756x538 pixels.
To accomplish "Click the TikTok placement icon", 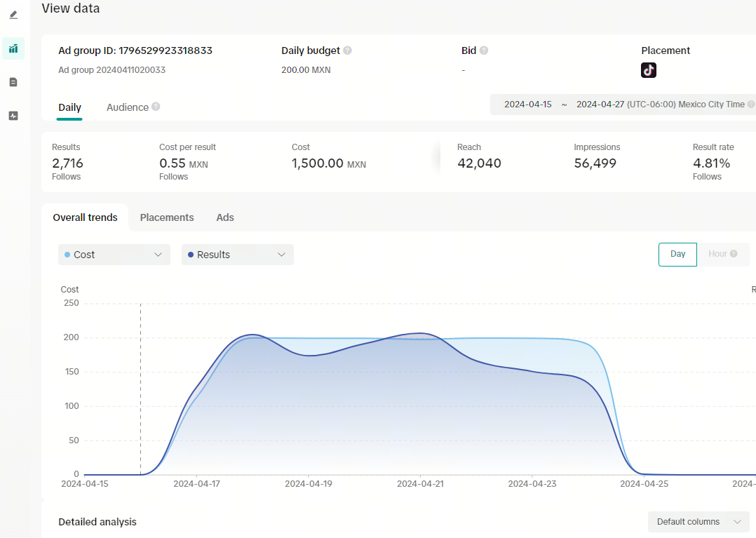I will [649, 70].
